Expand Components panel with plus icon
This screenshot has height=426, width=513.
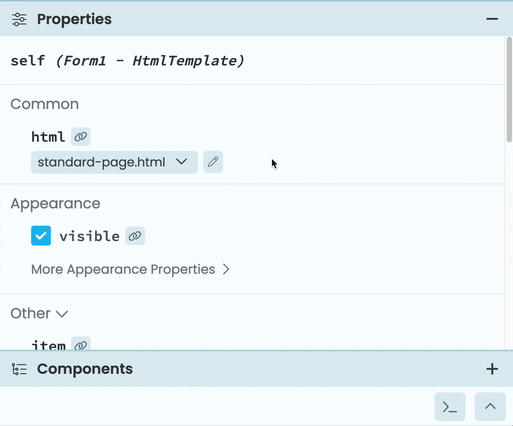(x=492, y=369)
